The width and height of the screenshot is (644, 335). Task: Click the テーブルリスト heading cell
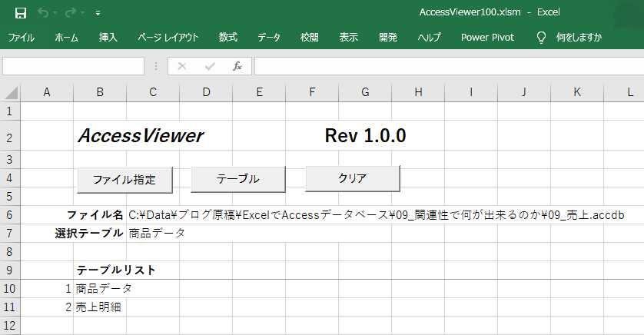click(x=116, y=270)
